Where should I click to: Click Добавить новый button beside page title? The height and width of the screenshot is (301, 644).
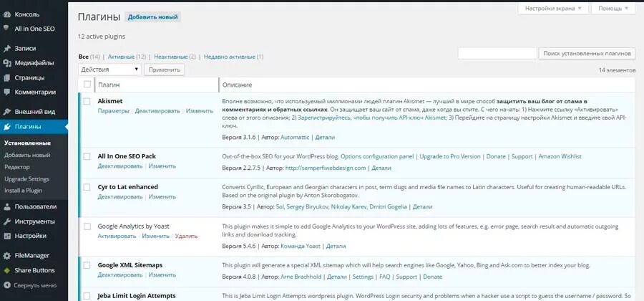153,17
